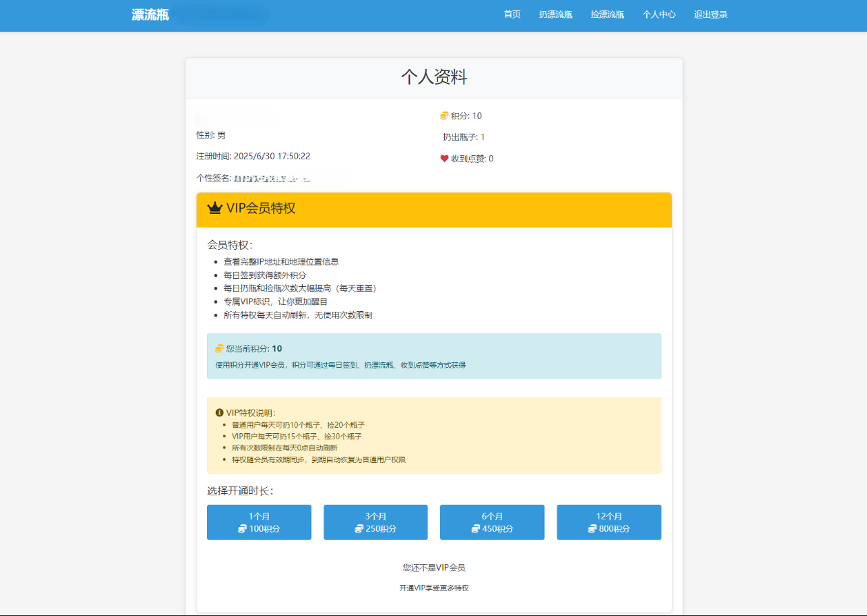Viewport: 867px width, 616px height.
Task: Click the red heart icon next to 收到点赞
Action: (x=444, y=159)
